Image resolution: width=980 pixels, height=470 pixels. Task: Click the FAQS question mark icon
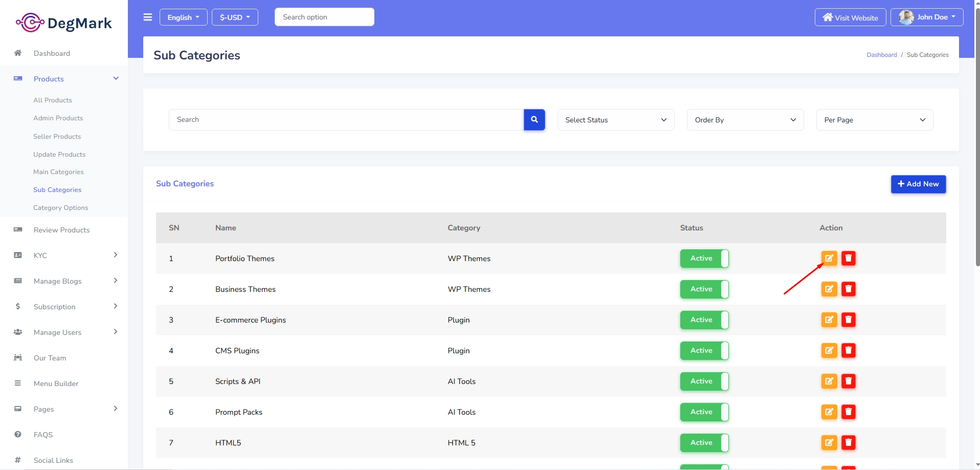(x=18, y=434)
